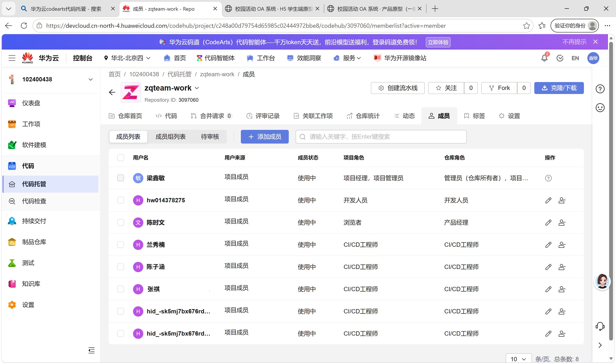Go back using arrow beside zqteam-work logo
This screenshot has height=364, width=616.
coord(112,92)
